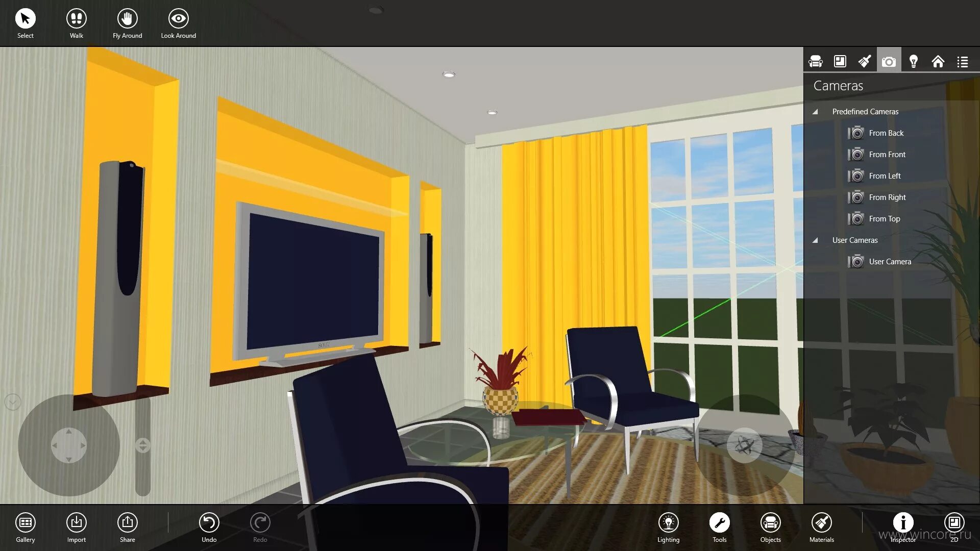Select From Front predefined camera
Screen dimensions: 980x551
[x=887, y=154]
